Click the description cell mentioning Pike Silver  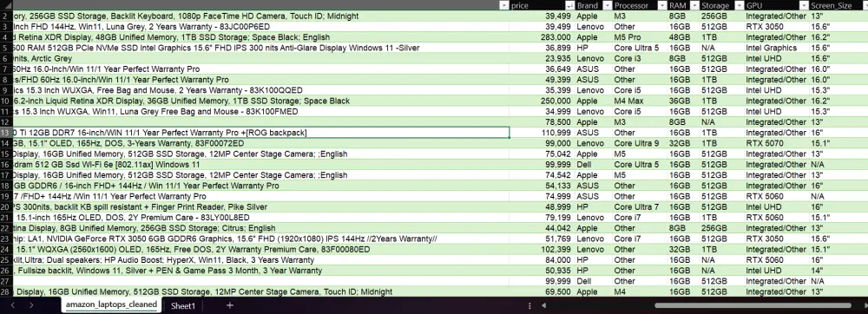tap(260, 206)
